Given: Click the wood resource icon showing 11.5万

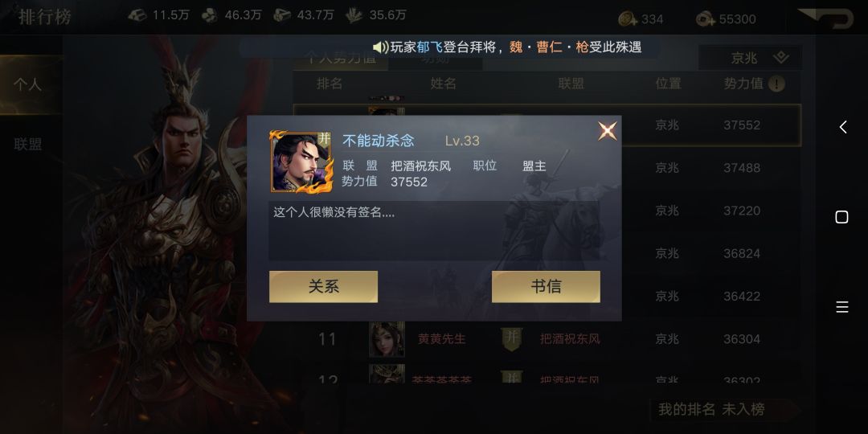Looking at the screenshot, I should click(137, 15).
